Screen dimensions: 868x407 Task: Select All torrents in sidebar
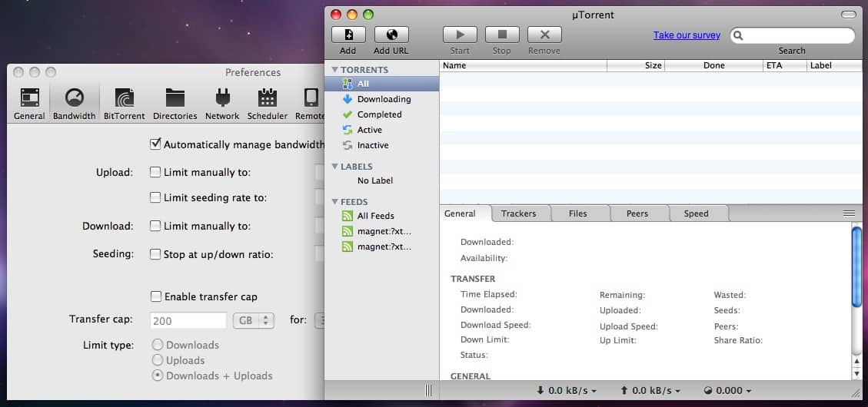click(382, 84)
